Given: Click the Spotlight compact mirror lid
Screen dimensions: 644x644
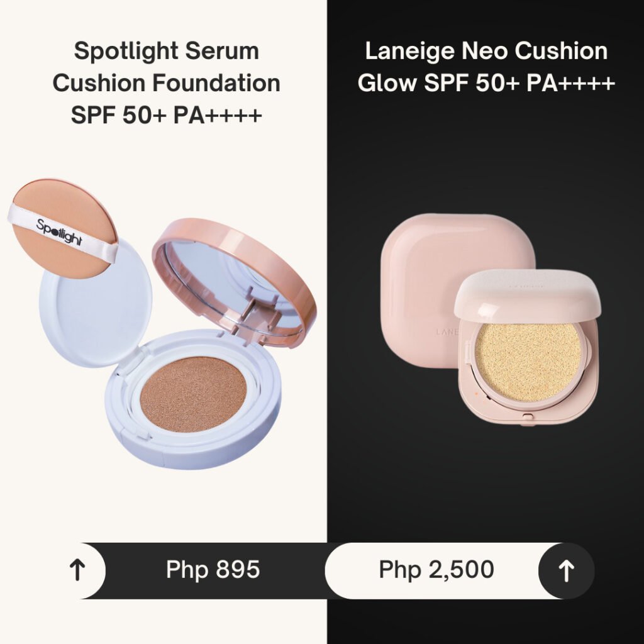Looking at the screenshot, I should click(235, 282).
